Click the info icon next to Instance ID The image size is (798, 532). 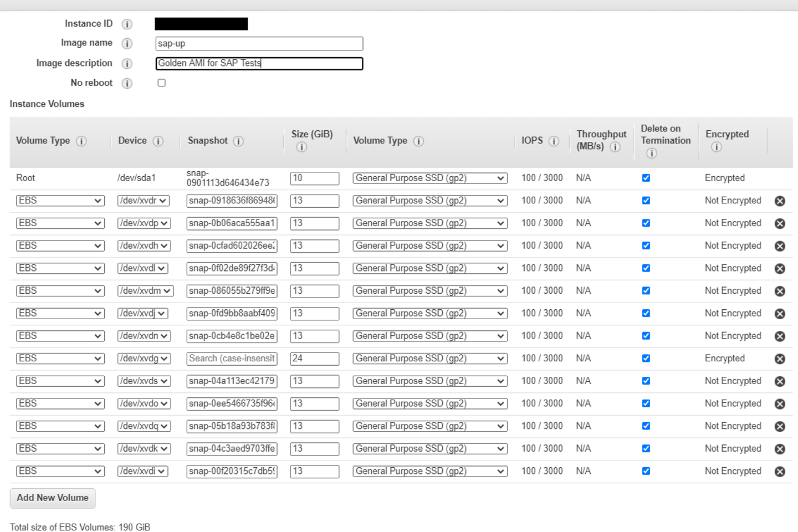tap(127, 24)
